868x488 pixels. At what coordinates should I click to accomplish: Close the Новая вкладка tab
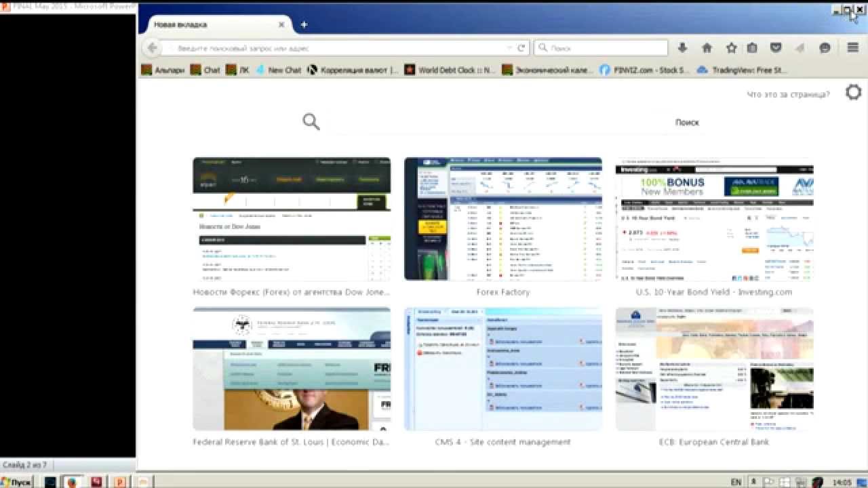click(281, 24)
